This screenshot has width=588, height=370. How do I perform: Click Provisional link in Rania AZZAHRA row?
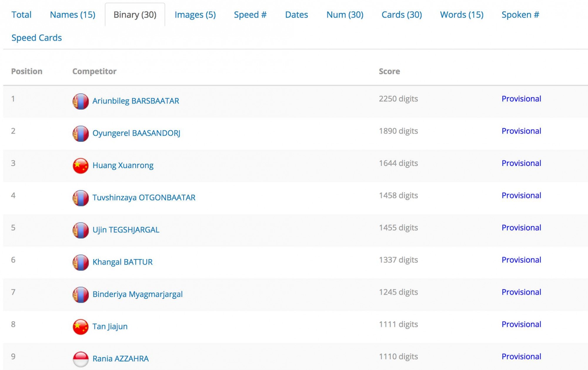pyautogui.click(x=521, y=356)
